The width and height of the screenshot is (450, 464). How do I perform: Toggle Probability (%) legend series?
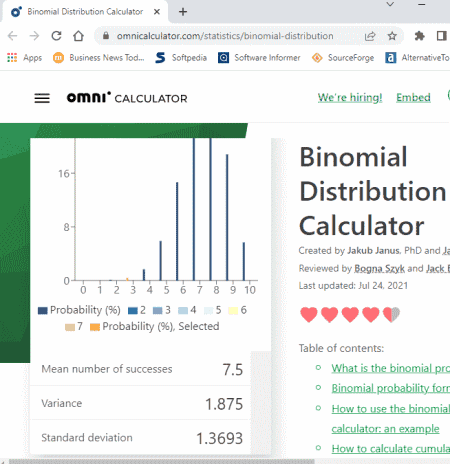(x=79, y=310)
